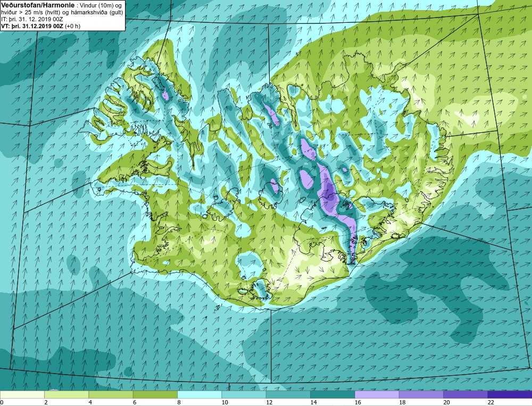Viewport: 532px width, 406px height.
Task: Select the legend scale label '16'
Action: [x=358, y=403]
